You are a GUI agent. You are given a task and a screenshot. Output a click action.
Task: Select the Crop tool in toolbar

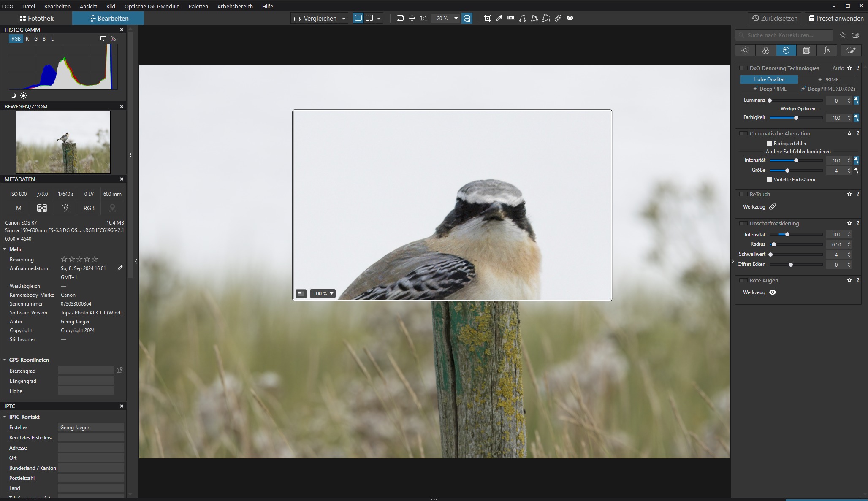487,18
